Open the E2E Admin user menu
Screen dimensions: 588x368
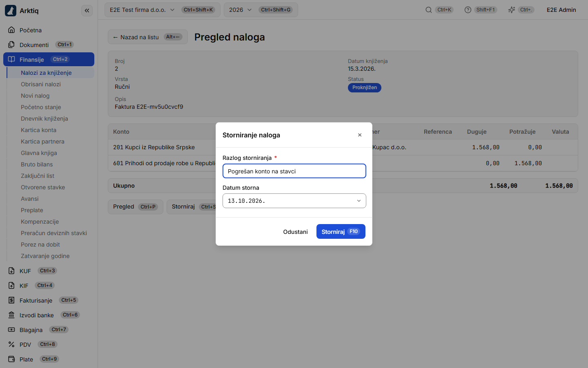click(561, 10)
